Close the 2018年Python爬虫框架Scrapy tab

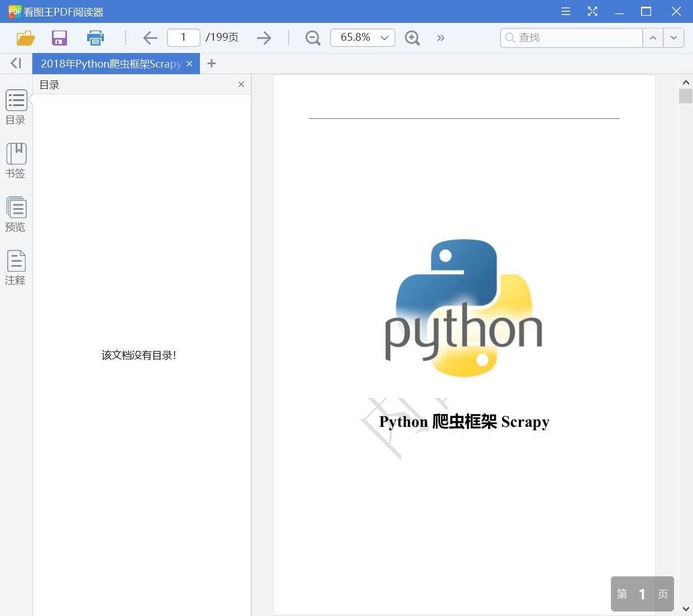189,64
